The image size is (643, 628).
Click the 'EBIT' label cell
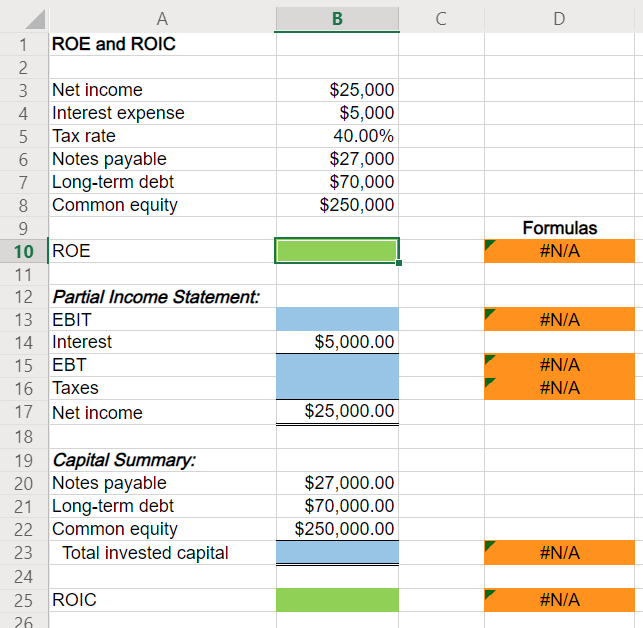(x=162, y=319)
